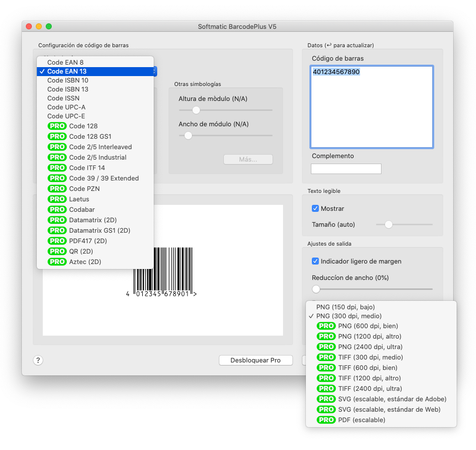
Task: Click the disabled Más... button
Action: (x=248, y=159)
